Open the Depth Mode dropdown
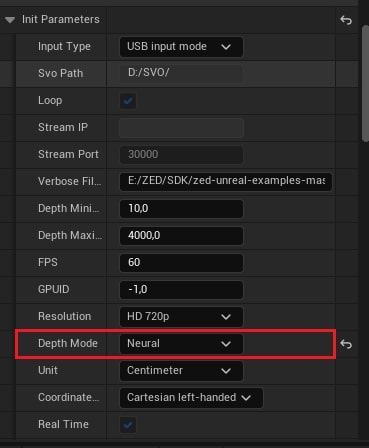369x448 pixels. pos(181,344)
